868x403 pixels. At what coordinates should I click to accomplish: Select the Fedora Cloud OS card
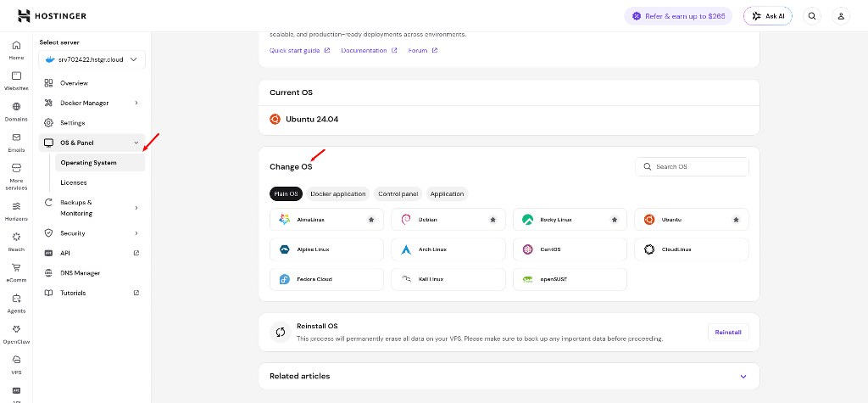point(326,279)
